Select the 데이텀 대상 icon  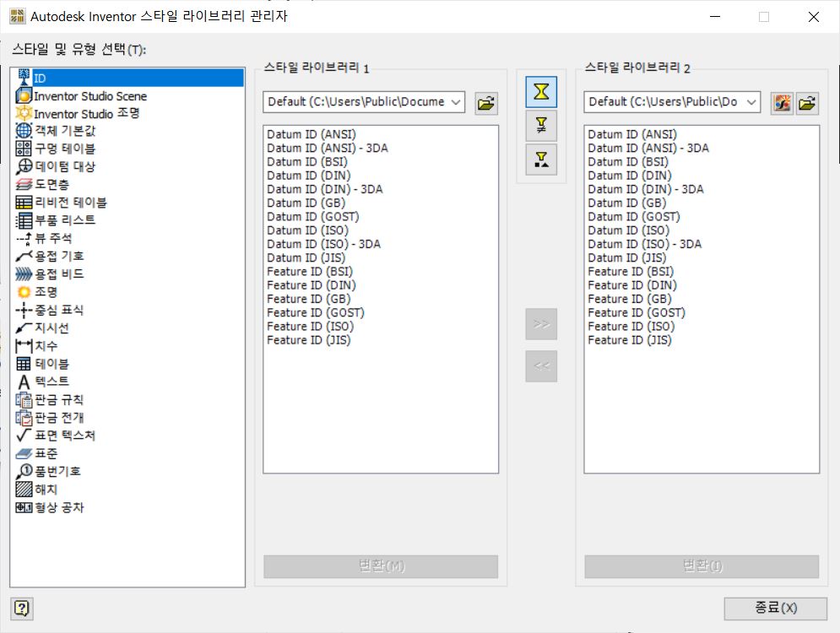(24, 166)
